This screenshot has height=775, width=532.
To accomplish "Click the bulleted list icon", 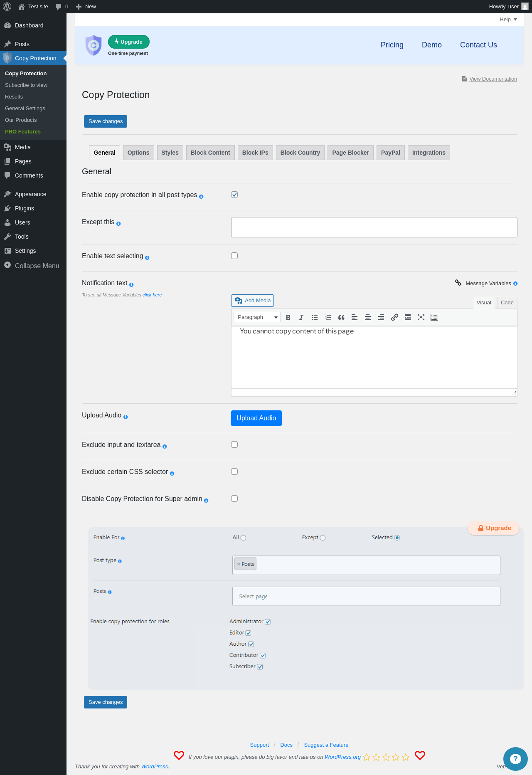I will pyautogui.click(x=315, y=317).
